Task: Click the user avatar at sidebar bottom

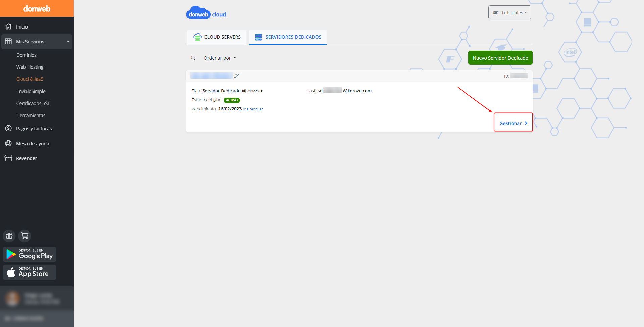Action: click(13, 298)
